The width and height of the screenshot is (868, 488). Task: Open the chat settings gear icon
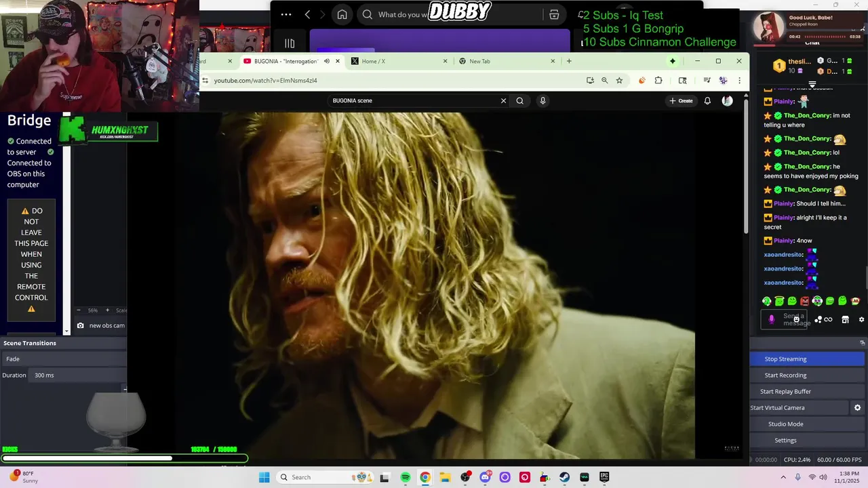(x=862, y=320)
